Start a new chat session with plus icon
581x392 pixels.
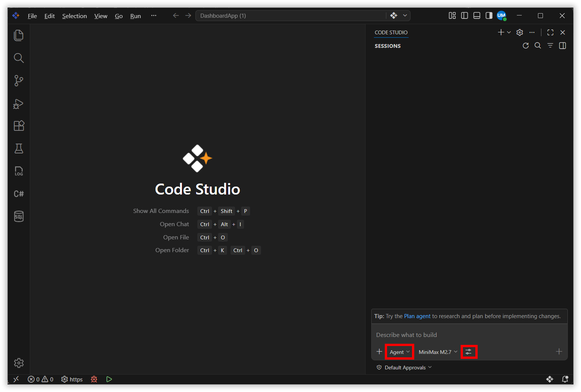pos(501,32)
